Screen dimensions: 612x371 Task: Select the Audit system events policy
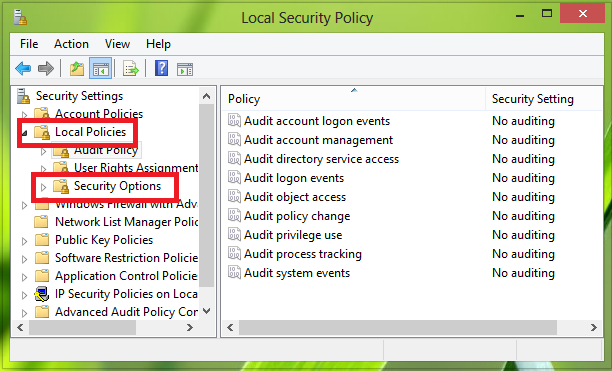click(x=297, y=273)
